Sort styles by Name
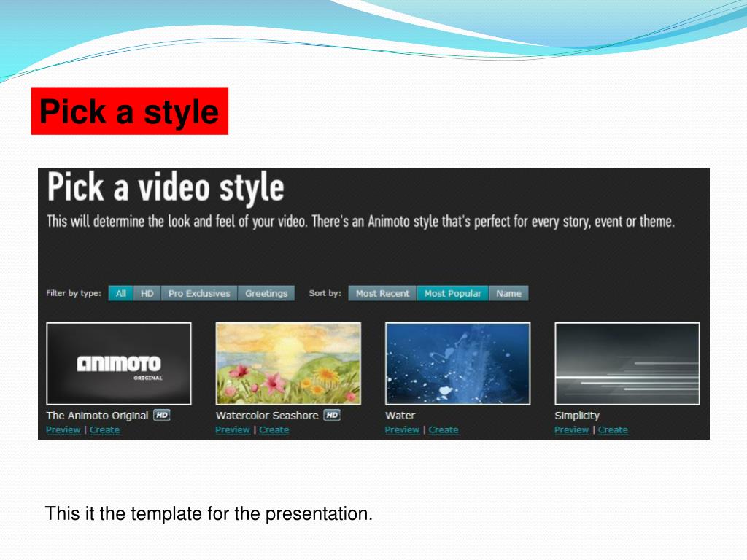The width and height of the screenshot is (747, 560). pyautogui.click(x=508, y=293)
